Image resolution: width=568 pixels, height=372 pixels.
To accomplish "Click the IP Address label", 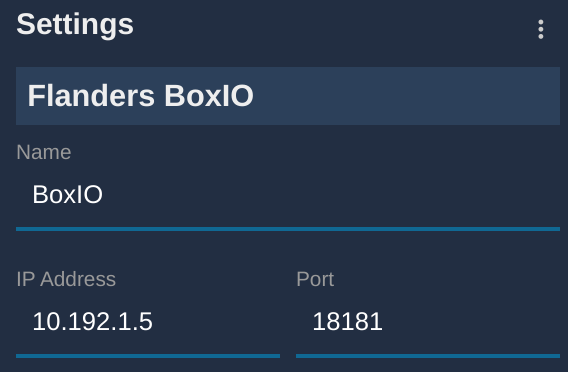I will coord(66,279).
